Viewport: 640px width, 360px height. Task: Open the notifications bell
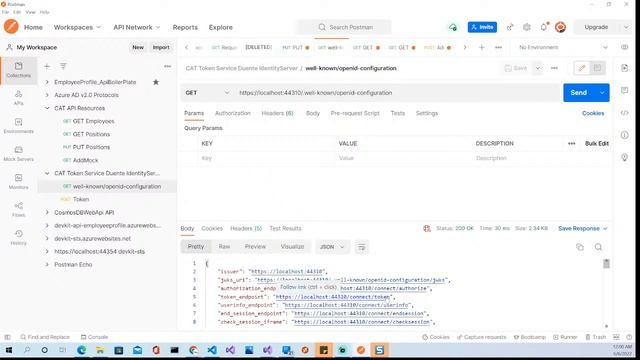tap(544, 27)
